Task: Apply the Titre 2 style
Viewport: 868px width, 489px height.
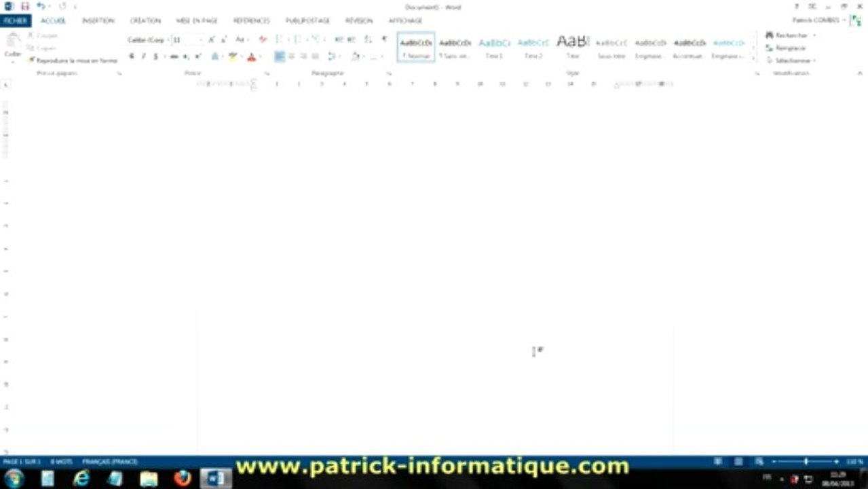Action: coord(533,47)
